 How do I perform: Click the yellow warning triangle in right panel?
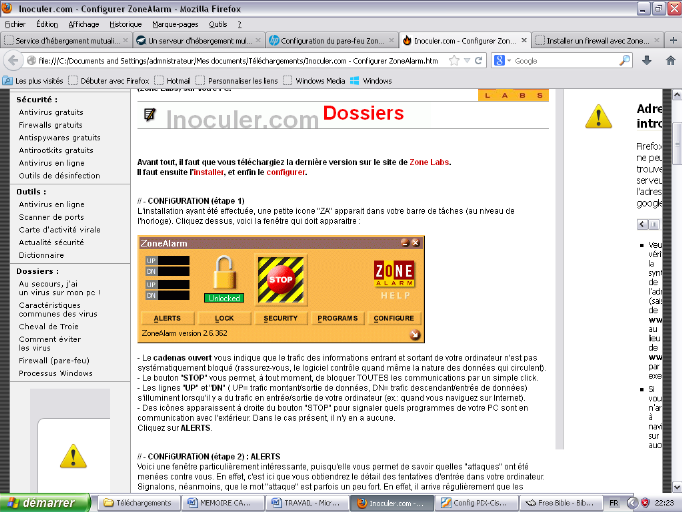click(598, 117)
